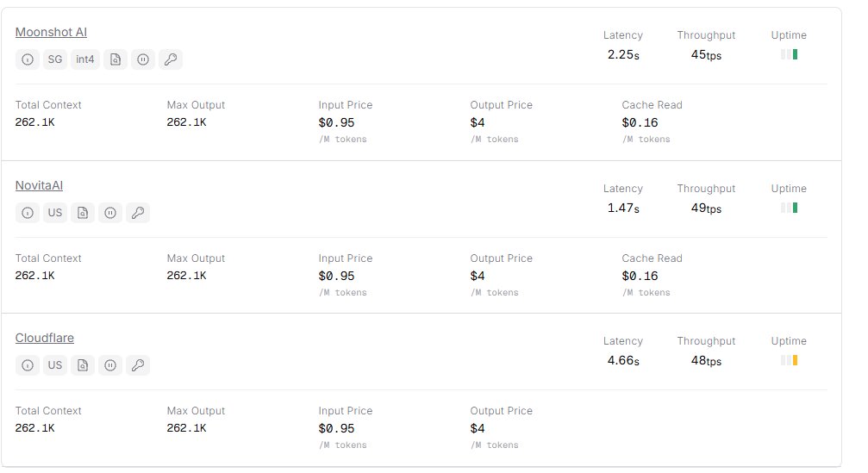Click the document search icon for Cloudflare

(x=83, y=365)
